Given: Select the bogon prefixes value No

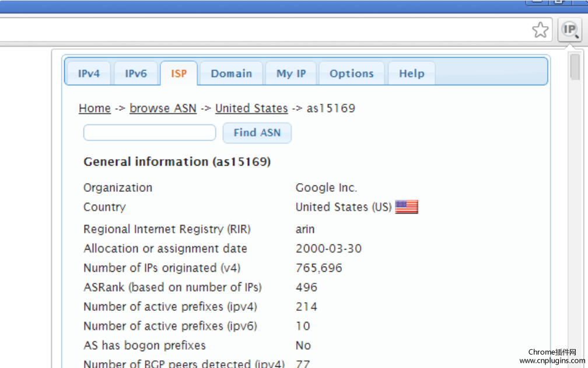Looking at the screenshot, I should [x=303, y=345].
